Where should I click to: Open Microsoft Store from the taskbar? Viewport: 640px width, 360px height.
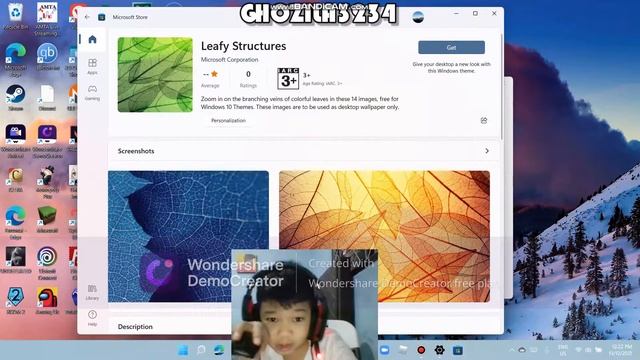pos(458,350)
